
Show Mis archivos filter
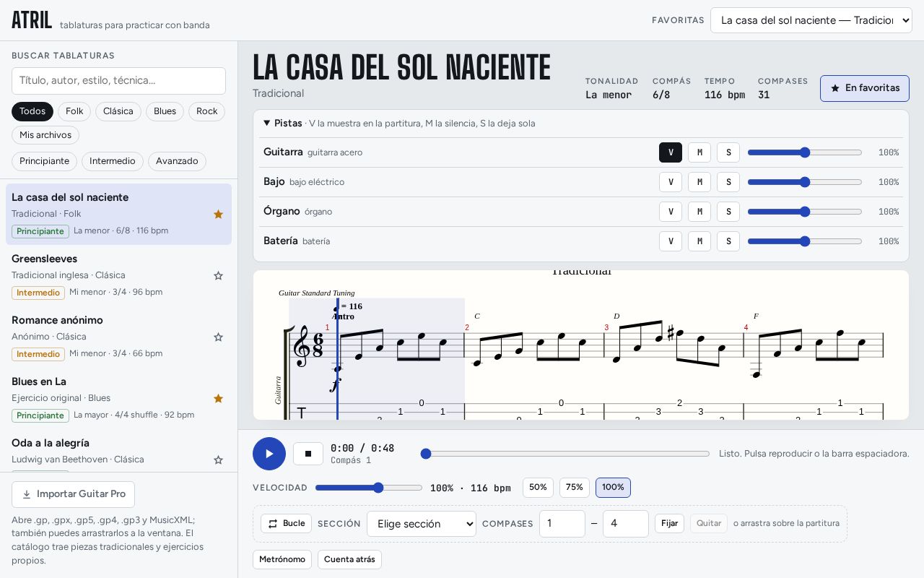tap(45, 135)
